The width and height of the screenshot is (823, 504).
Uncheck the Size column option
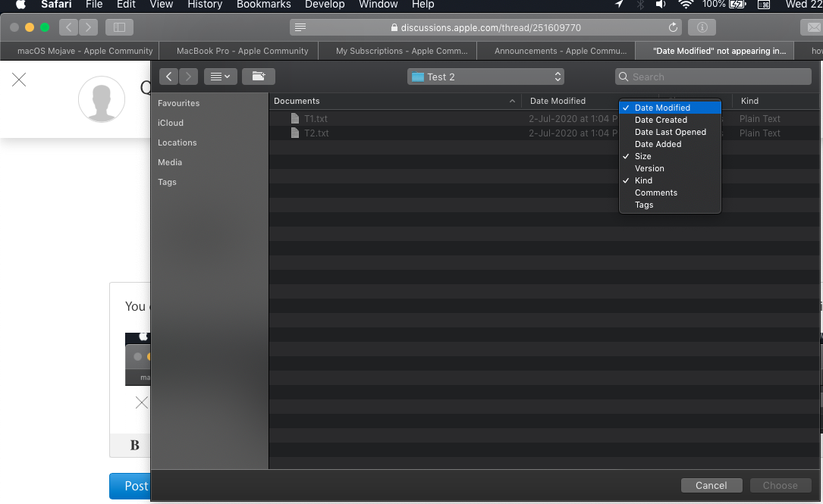[x=671, y=156]
